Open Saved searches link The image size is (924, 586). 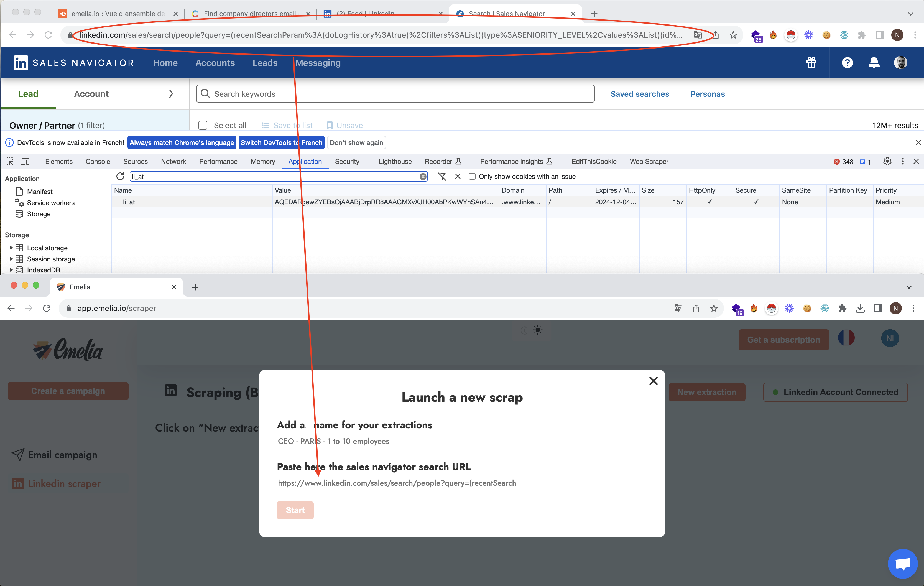640,94
